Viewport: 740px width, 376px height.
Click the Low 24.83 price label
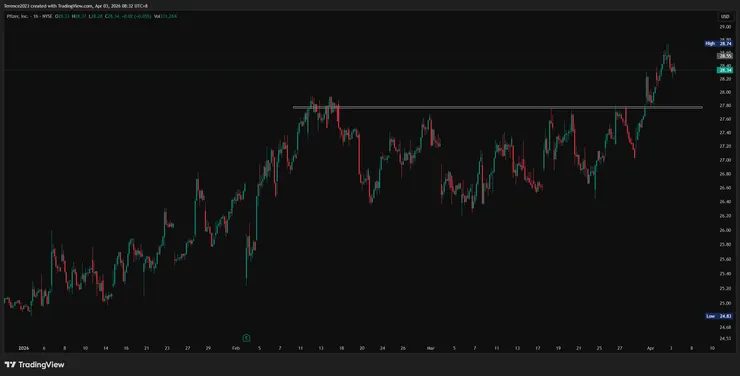coord(719,316)
